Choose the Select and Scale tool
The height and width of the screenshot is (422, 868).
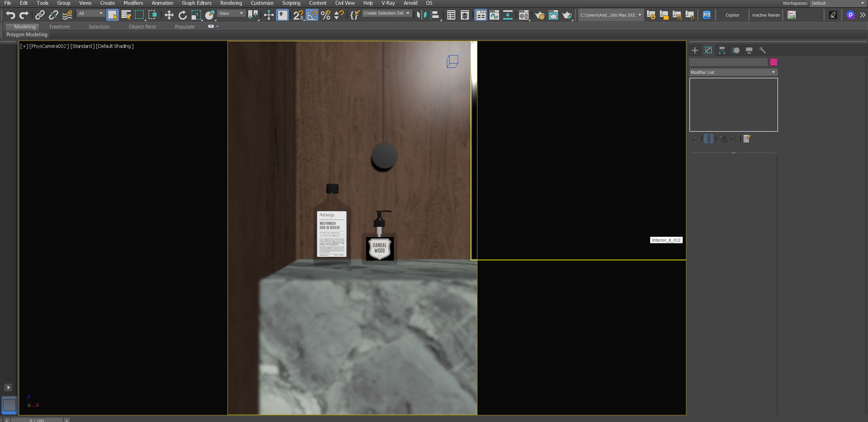click(196, 15)
